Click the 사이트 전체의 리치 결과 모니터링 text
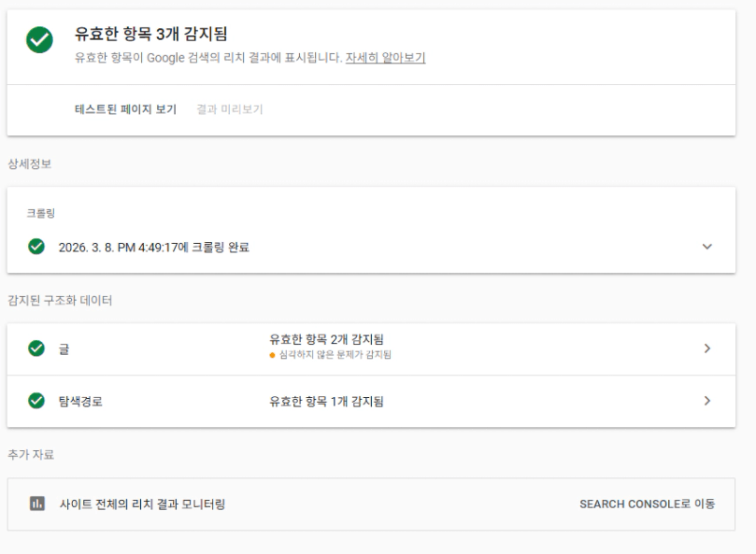Image resolution: width=756 pixels, height=554 pixels. [149, 504]
